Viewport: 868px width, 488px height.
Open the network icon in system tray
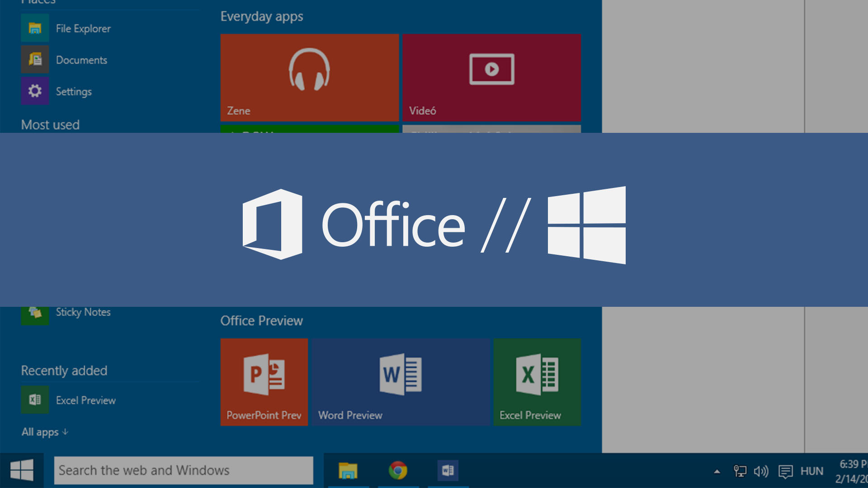pyautogui.click(x=740, y=471)
